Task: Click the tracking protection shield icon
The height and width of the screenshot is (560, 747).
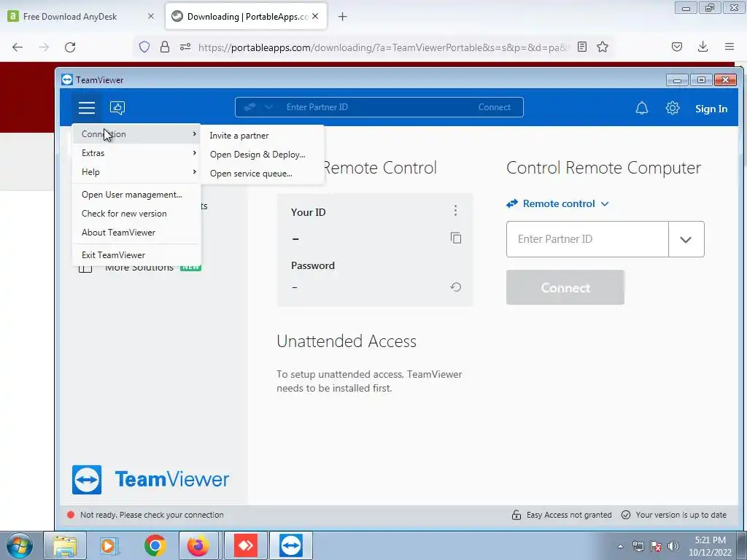Action: point(144,47)
